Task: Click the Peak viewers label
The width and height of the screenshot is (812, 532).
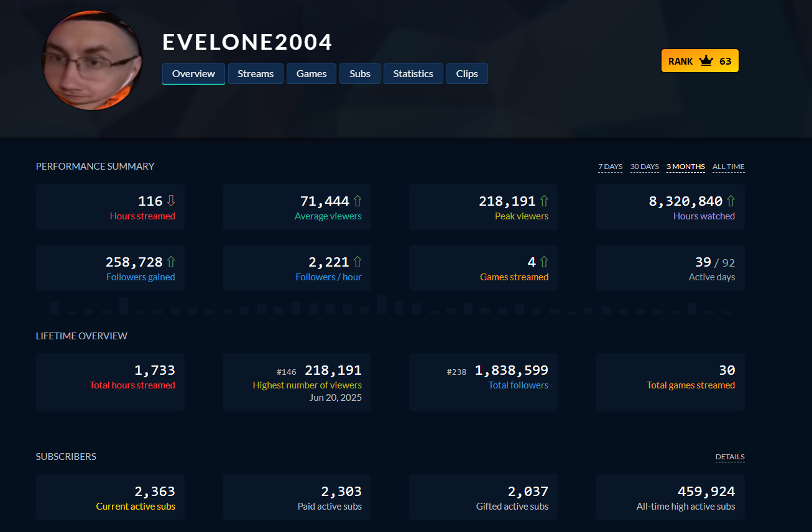Action: 522,216
